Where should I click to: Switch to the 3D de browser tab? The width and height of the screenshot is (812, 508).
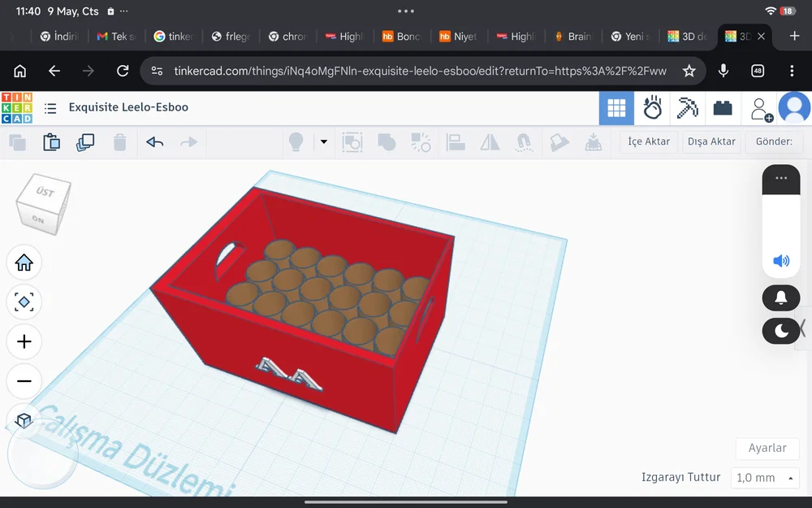[687, 37]
